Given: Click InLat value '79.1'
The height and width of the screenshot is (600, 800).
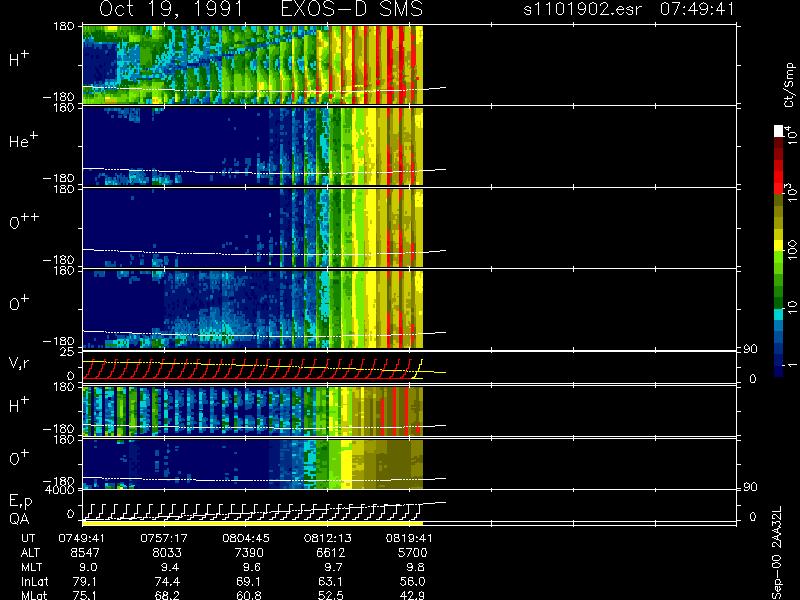Looking at the screenshot, I should [x=85, y=581].
